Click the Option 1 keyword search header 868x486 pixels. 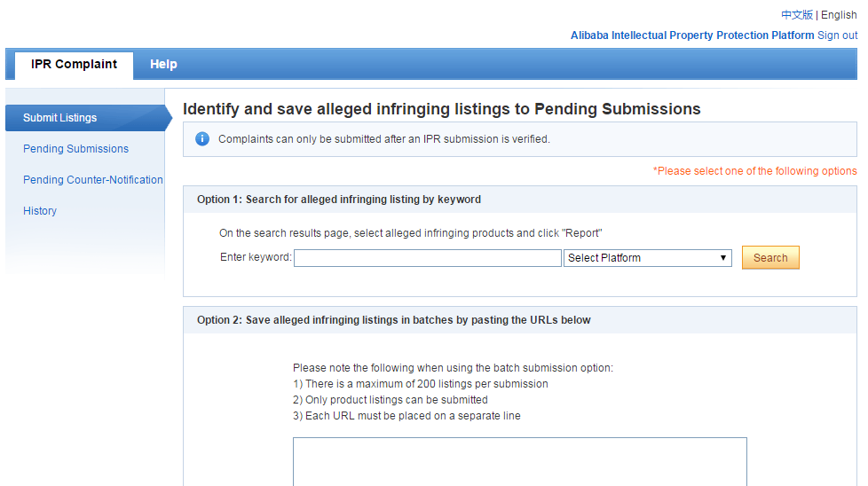coord(339,200)
